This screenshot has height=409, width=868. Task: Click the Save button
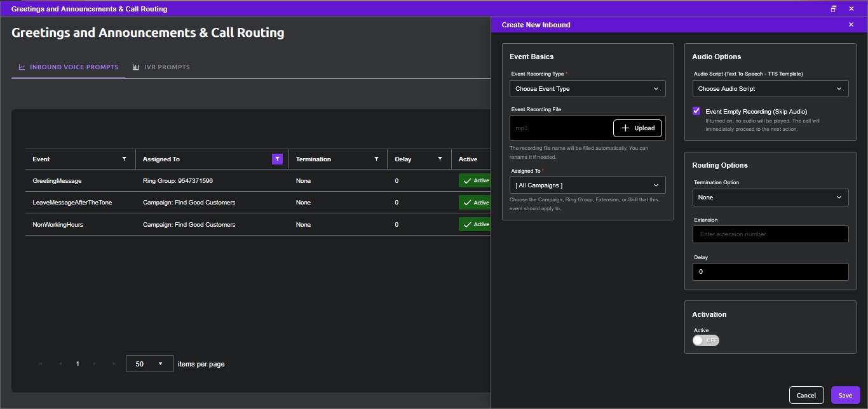(845, 395)
